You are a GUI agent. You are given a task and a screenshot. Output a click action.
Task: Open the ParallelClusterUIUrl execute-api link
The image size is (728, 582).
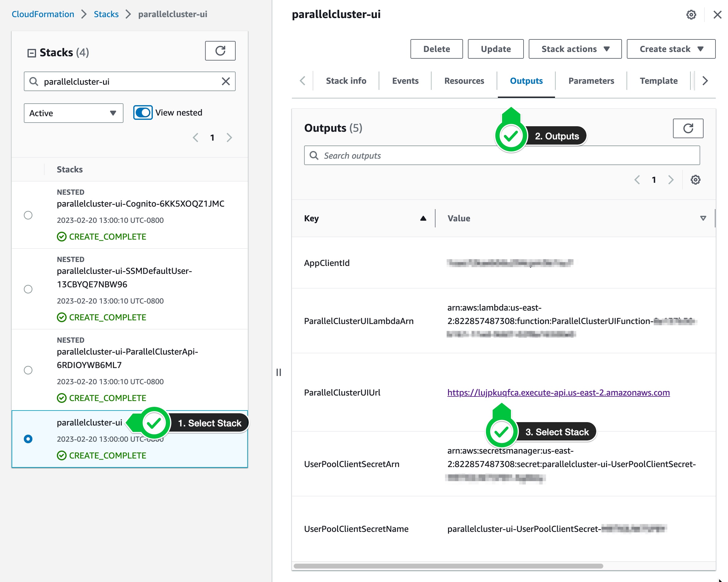558,393
